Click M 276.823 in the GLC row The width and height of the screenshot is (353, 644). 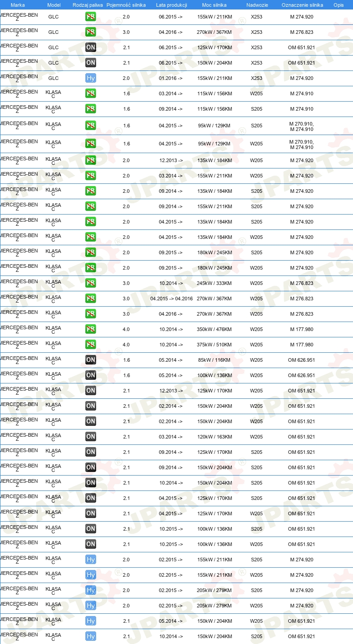[x=302, y=33]
